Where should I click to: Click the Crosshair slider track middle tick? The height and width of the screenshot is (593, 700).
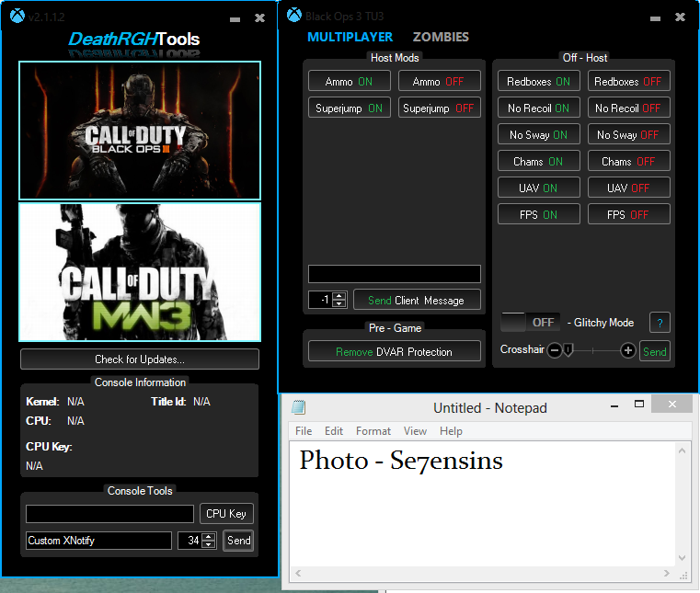point(592,351)
